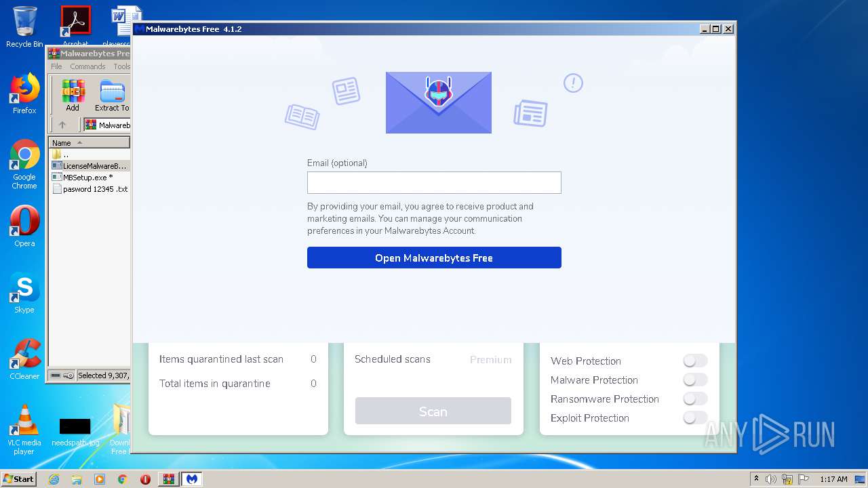Click the Extract To icon in WinRAR
This screenshot has height=488, width=868.
tap(112, 96)
